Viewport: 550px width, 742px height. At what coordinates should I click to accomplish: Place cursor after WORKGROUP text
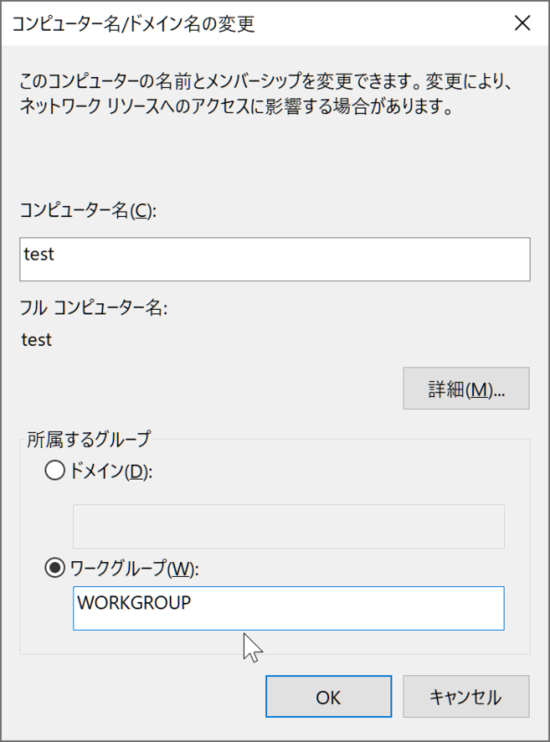click(x=194, y=603)
